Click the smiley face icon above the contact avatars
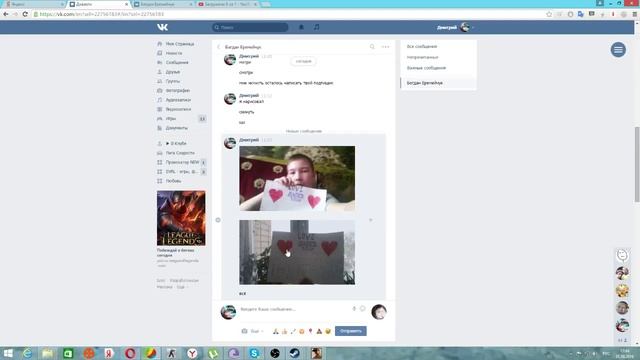 point(622,255)
